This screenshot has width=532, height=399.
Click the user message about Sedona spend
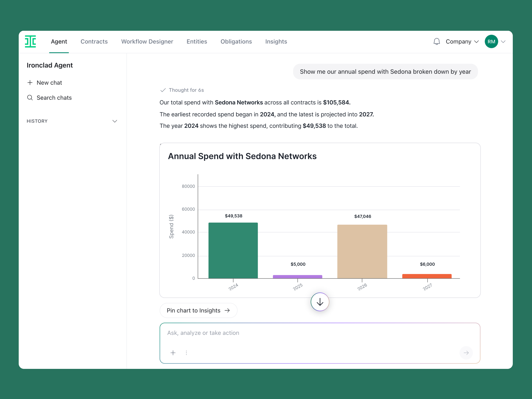pos(385,72)
